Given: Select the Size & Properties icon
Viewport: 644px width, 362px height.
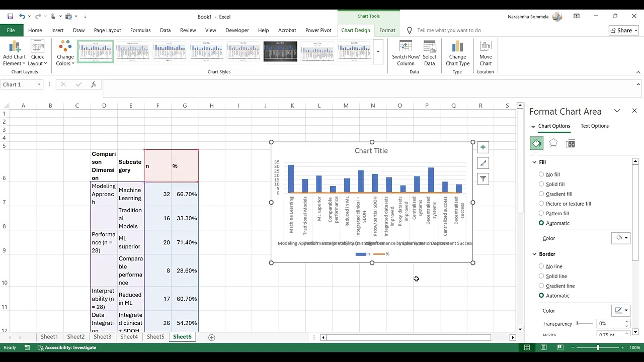Looking at the screenshot, I should click(x=571, y=143).
